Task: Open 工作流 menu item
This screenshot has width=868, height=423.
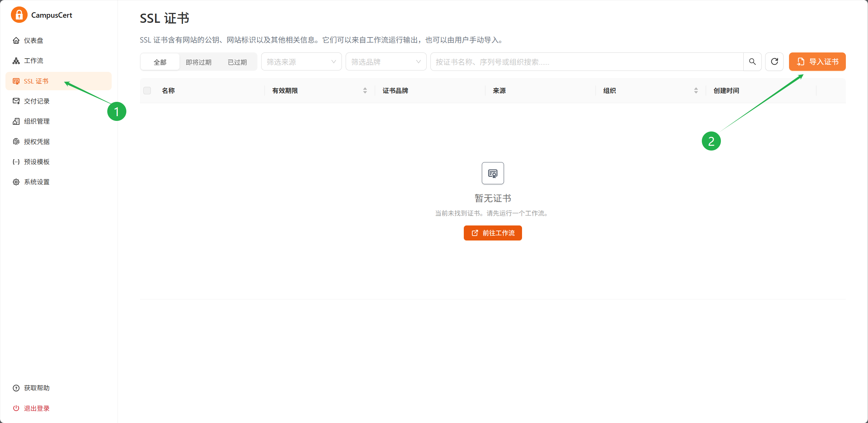Action: coord(59,61)
